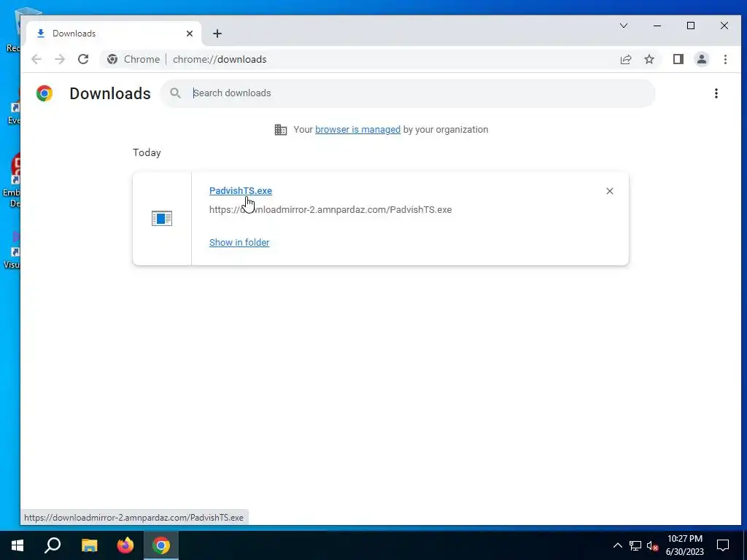
Task: Click the search magnifier icon in downloads
Action: tap(175, 93)
